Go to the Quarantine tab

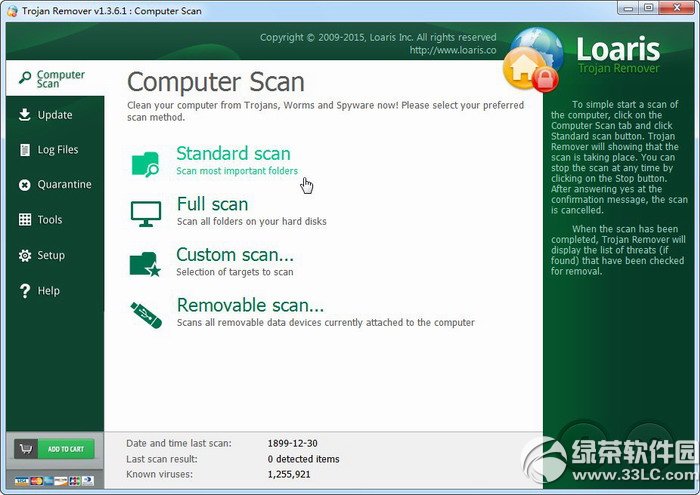click(55, 184)
